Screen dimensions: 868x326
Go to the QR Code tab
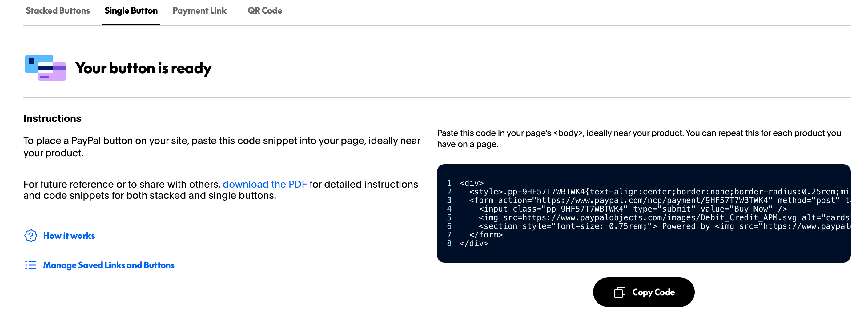tap(265, 11)
